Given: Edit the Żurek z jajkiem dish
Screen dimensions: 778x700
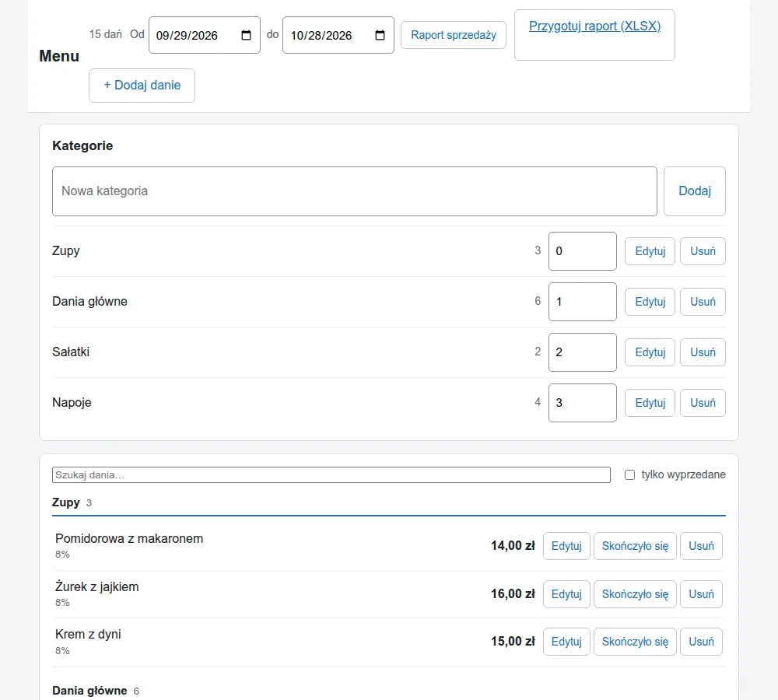Looking at the screenshot, I should [x=566, y=594].
